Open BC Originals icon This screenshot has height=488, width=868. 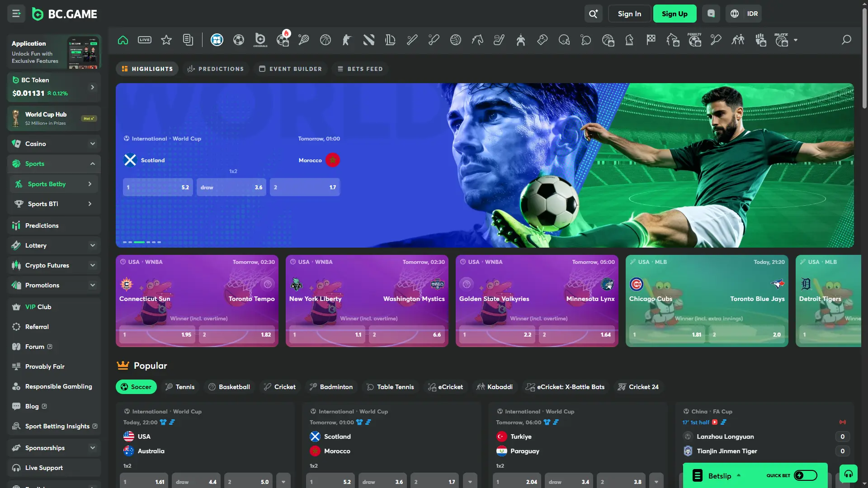(260, 40)
